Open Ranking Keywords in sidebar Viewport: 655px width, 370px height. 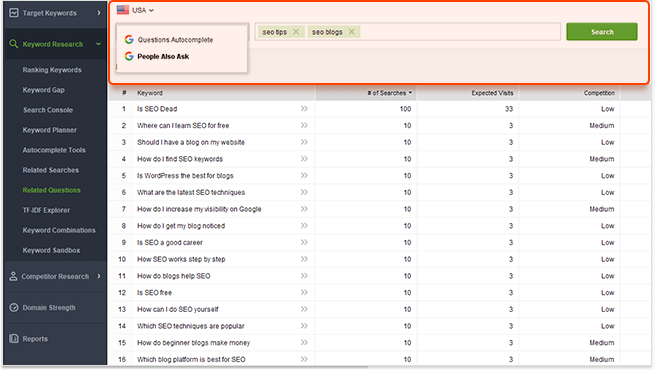tap(52, 70)
